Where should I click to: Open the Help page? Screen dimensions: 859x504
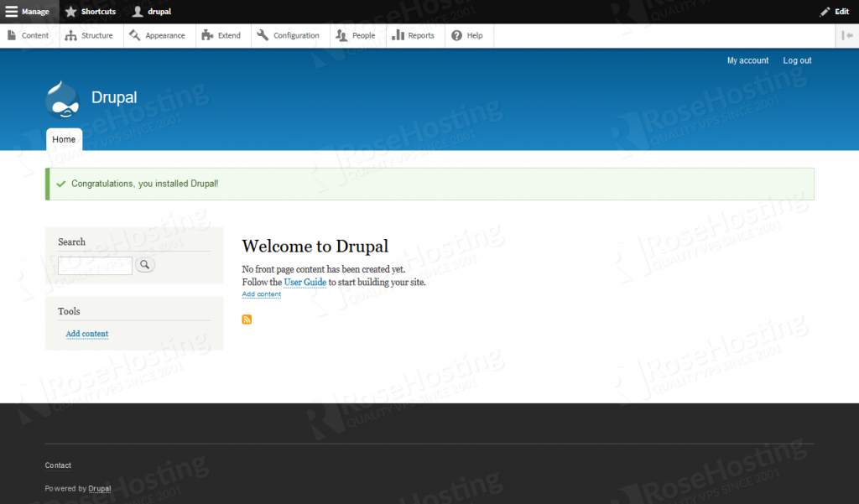point(467,36)
